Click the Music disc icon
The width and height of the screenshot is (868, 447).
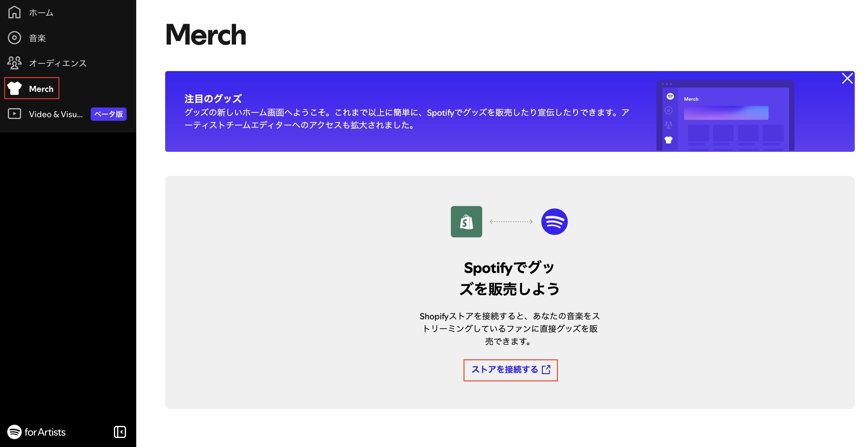pyautogui.click(x=14, y=38)
